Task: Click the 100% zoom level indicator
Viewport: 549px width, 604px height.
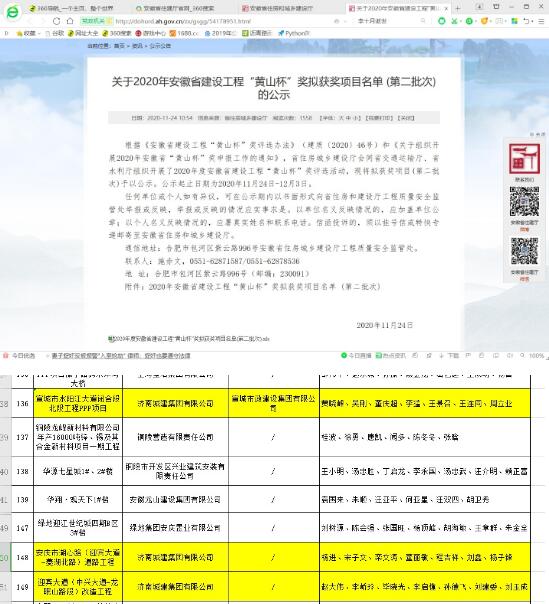Action: 536,356
